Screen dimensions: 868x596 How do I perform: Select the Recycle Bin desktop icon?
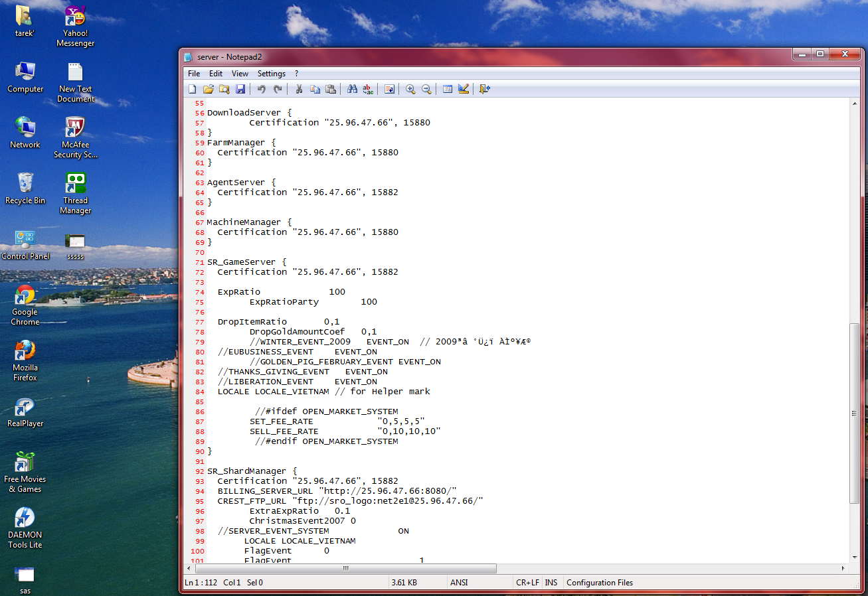point(25,188)
